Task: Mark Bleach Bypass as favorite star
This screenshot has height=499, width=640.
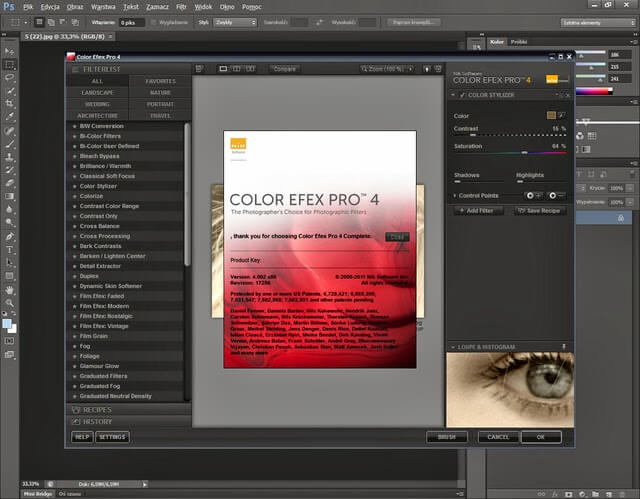Action: (75, 156)
